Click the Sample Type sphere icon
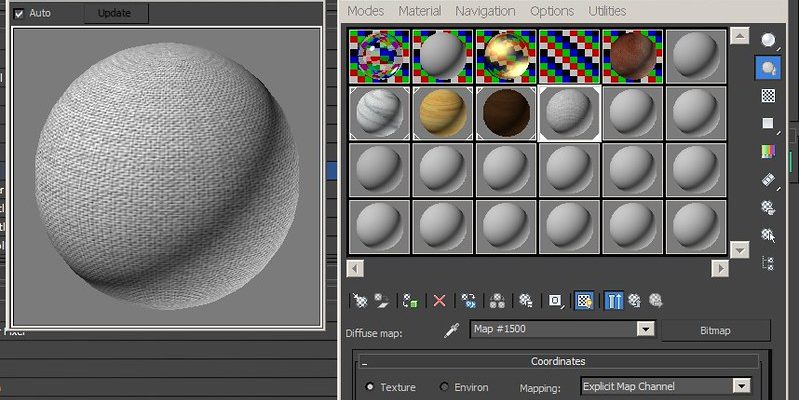799x400 pixels. pyautogui.click(x=768, y=41)
